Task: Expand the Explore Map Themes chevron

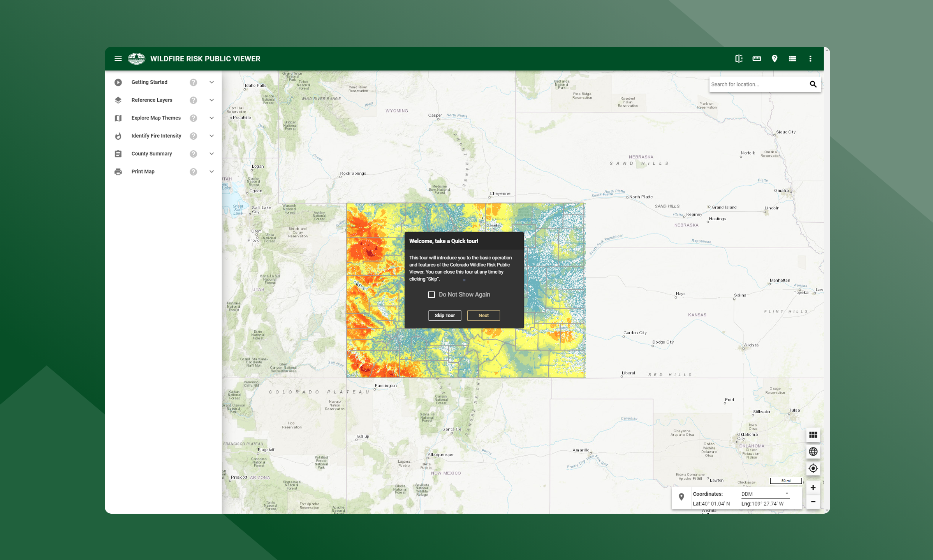Action: 211,118
